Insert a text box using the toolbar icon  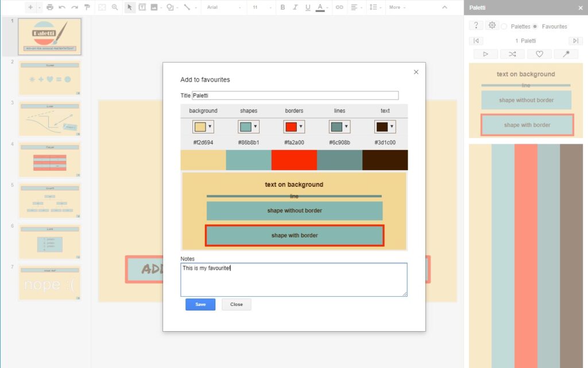click(x=142, y=7)
